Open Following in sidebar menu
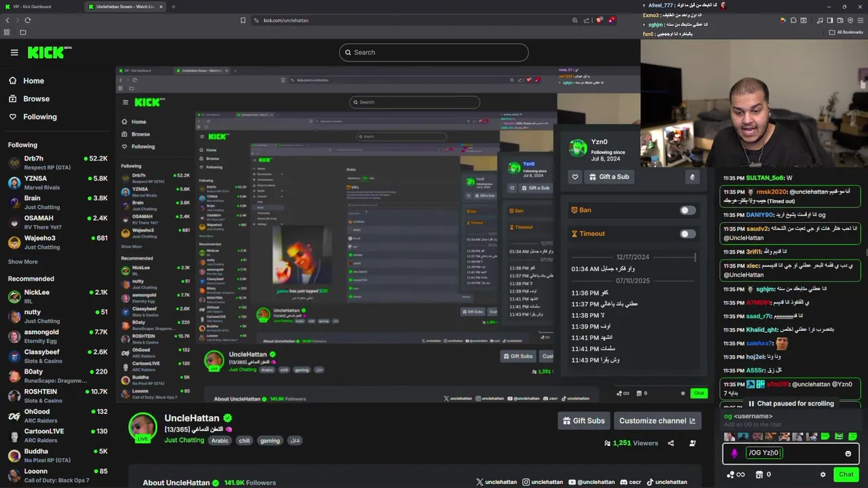 tap(40, 117)
